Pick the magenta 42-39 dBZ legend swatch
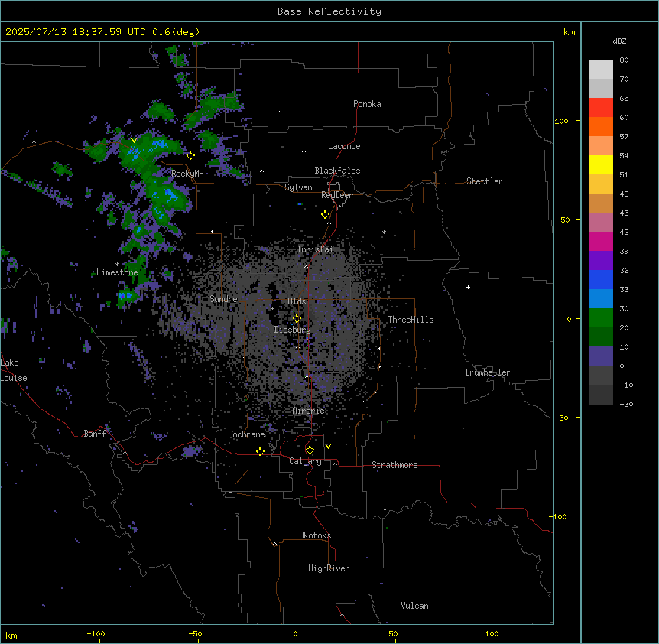The width and height of the screenshot is (659, 644). (x=601, y=241)
